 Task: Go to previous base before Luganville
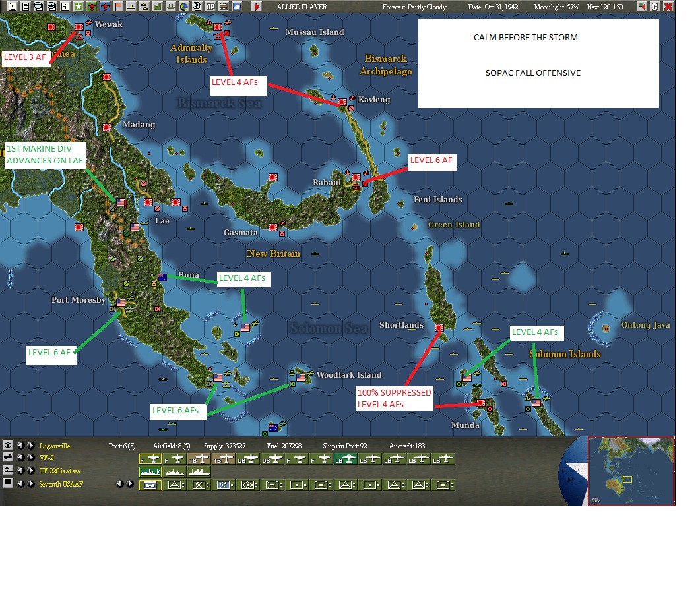pos(20,445)
